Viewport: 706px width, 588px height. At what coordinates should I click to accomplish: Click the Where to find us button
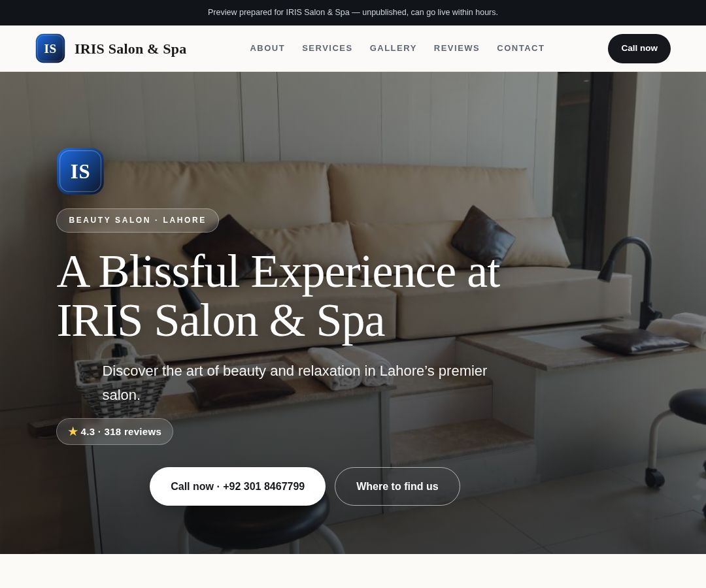[x=397, y=486]
